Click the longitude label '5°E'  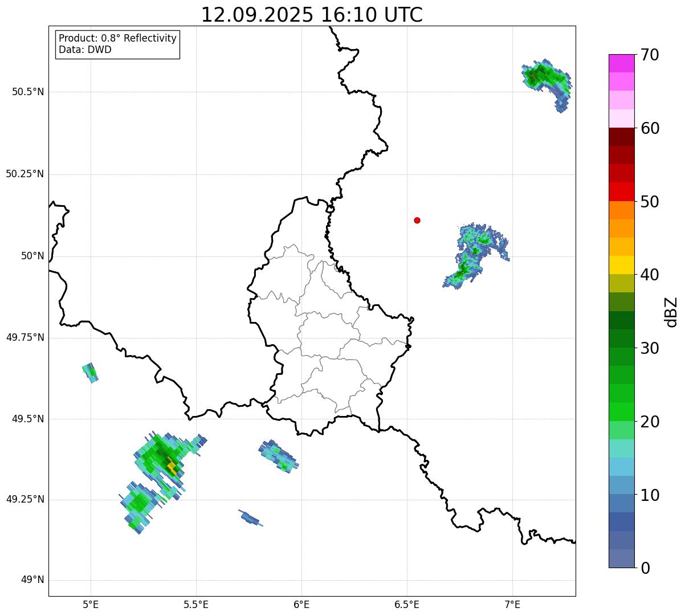91,604
